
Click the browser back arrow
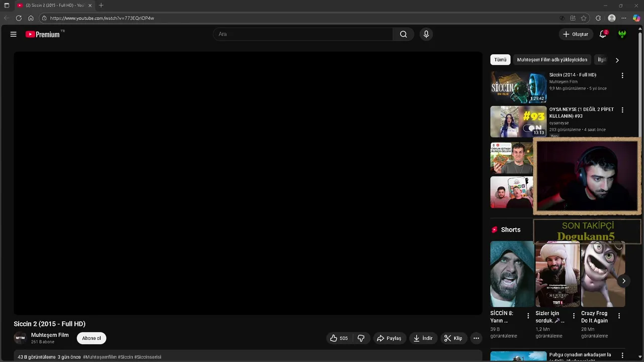[x=7, y=18]
